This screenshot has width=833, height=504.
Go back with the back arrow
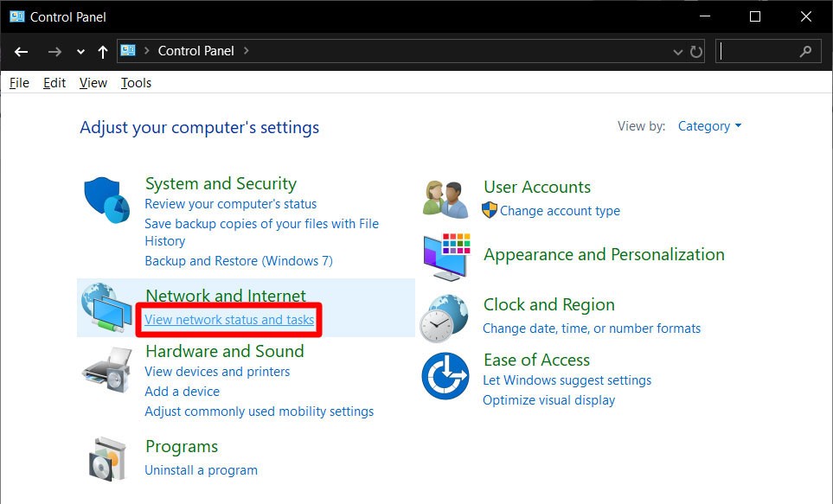pyautogui.click(x=22, y=52)
